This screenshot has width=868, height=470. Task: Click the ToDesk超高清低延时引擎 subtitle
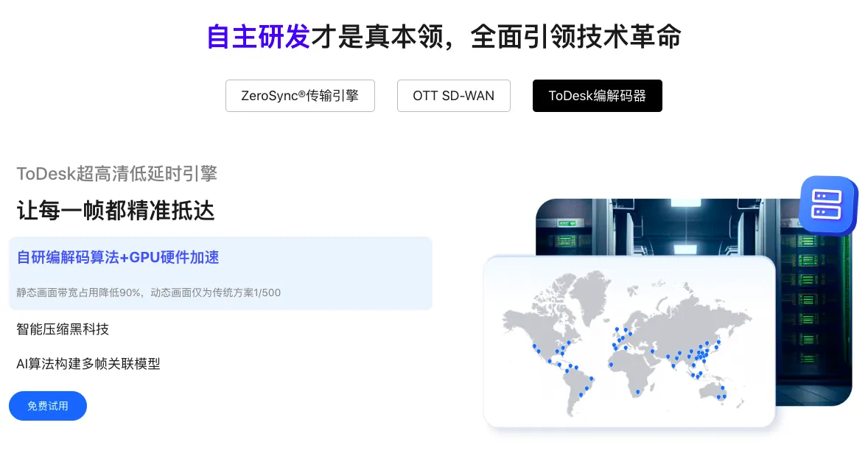pyautogui.click(x=116, y=174)
